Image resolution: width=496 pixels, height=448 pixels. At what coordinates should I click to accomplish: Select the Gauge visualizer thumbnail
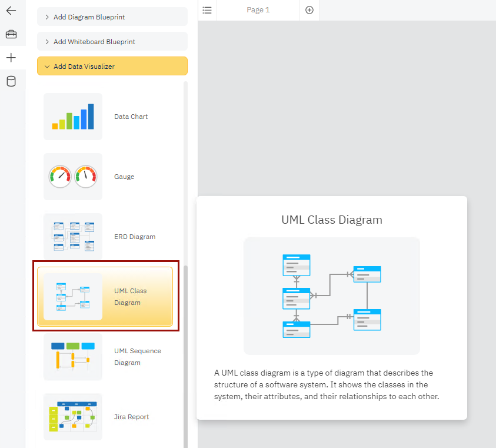73,177
